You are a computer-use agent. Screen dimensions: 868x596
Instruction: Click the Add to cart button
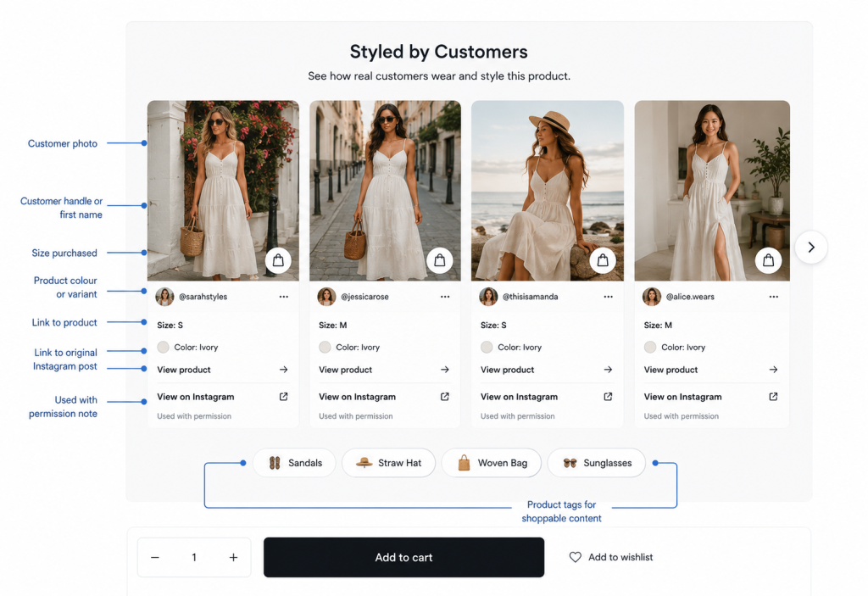tap(403, 557)
